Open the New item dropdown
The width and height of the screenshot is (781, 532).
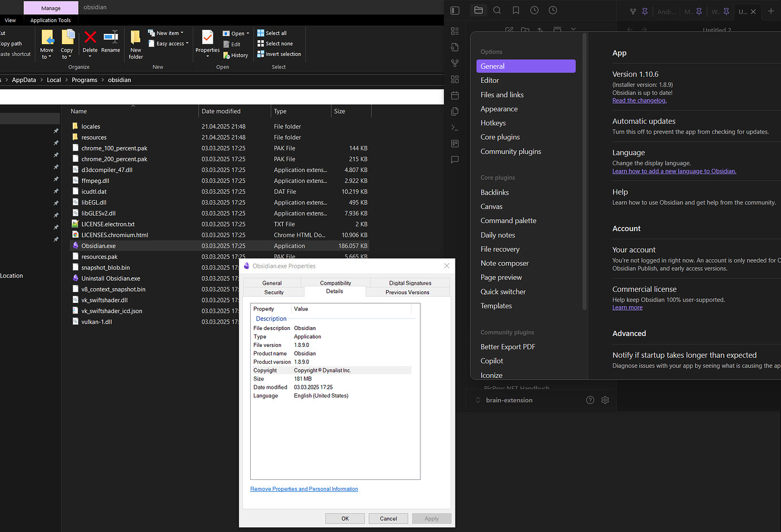click(x=182, y=33)
